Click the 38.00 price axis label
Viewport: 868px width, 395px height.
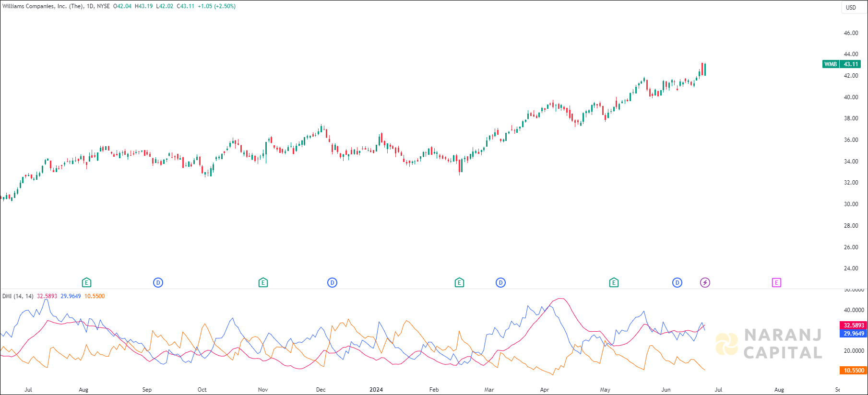pos(851,118)
